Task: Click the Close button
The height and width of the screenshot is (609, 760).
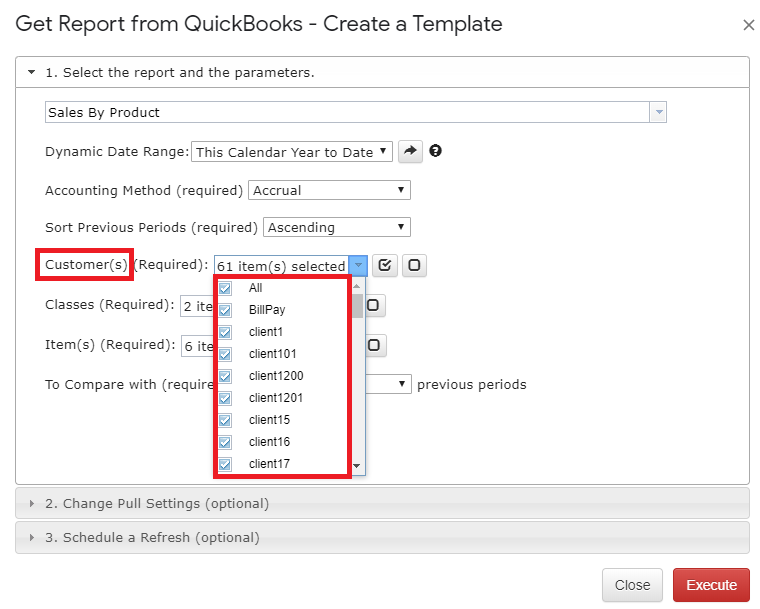Action: click(x=632, y=585)
